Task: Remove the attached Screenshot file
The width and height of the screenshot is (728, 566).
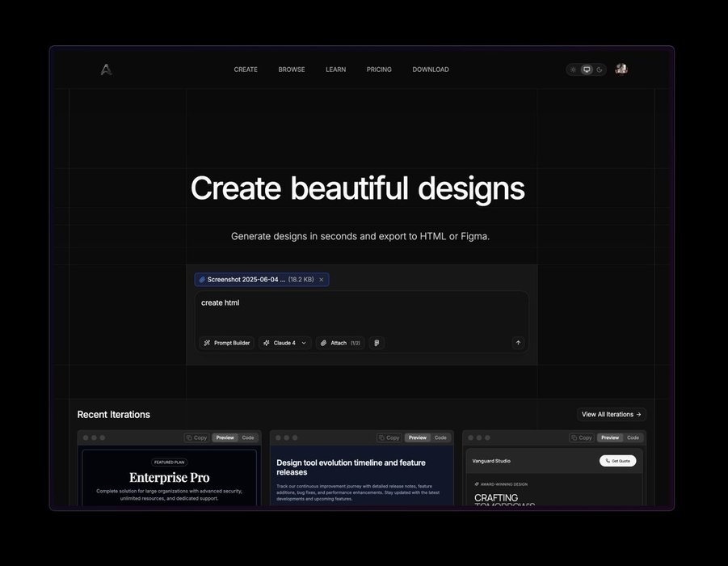Action: [x=322, y=280]
